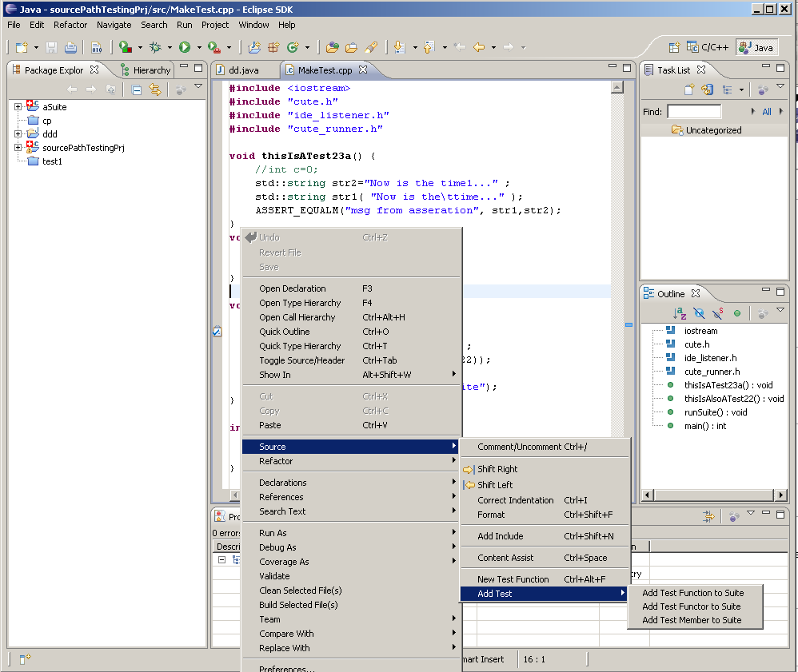The height and width of the screenshot is (672, 798).
Task: Close the MakeTest.cpp editor tab
Action: [363, 70]
